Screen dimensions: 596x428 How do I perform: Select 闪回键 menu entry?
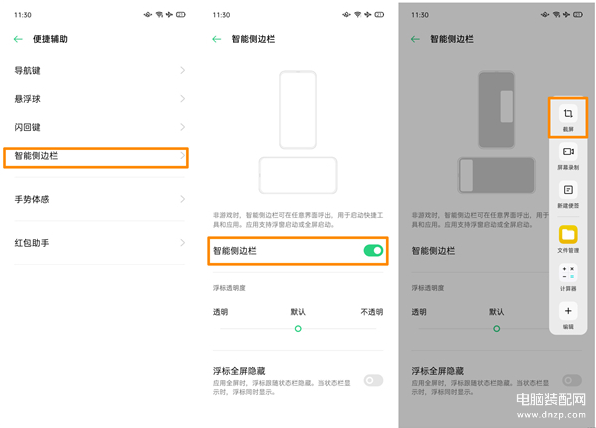point(100,127)
